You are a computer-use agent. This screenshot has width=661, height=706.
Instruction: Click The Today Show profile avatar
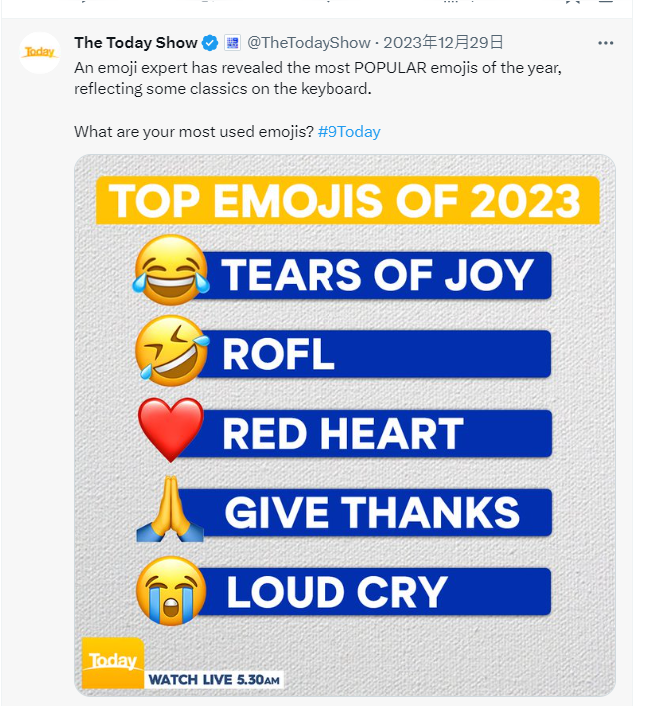40,52
